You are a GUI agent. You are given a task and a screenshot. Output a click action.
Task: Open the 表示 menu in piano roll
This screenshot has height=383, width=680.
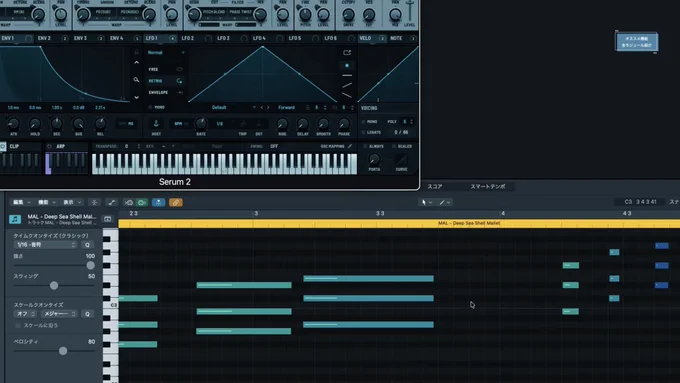[x=72, y=203]
